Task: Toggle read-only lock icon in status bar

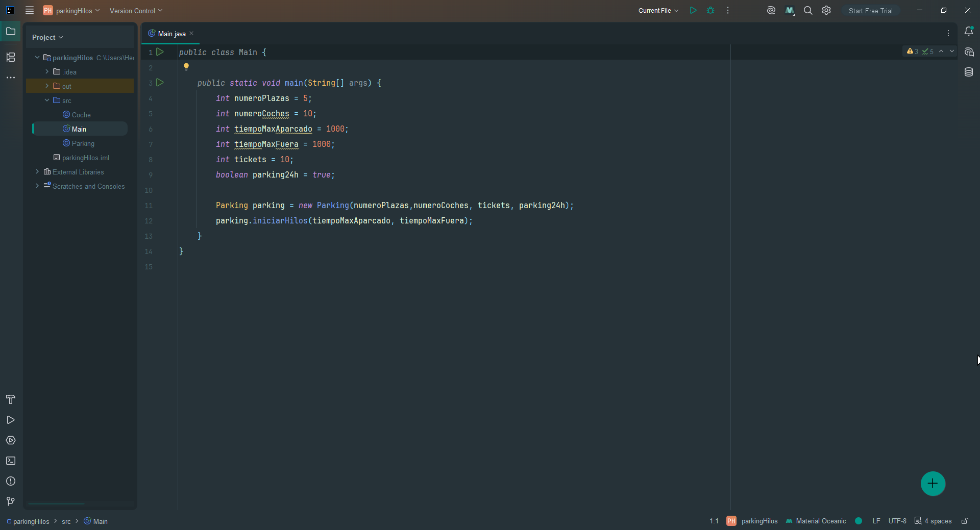Action: pyautogui.click(x=965, y=521)
